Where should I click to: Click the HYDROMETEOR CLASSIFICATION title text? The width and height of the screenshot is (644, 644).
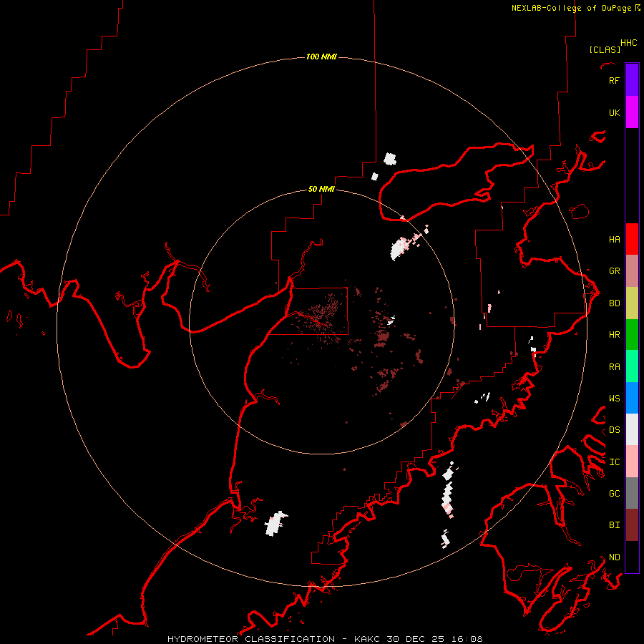click(251, 639)
